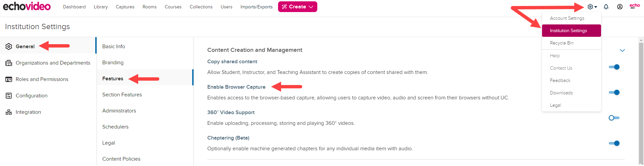Open Legal tab in General submenu
The height and width of the screenshot is (166, 644).
point(145,143)
